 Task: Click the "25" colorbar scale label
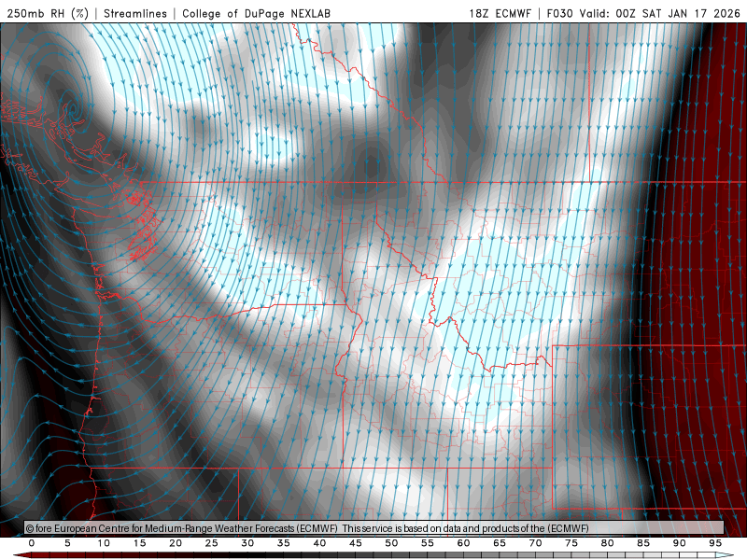click(x=212, y=543)
